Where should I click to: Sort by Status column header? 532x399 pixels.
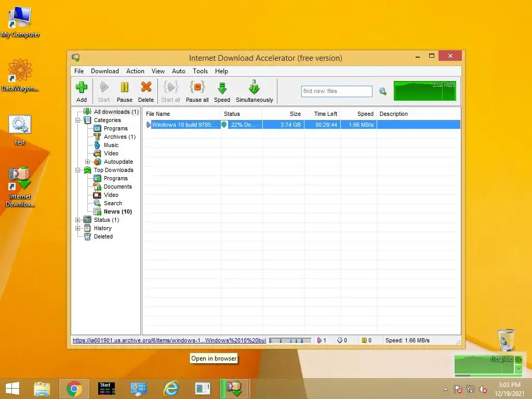[x=242, y=114]
